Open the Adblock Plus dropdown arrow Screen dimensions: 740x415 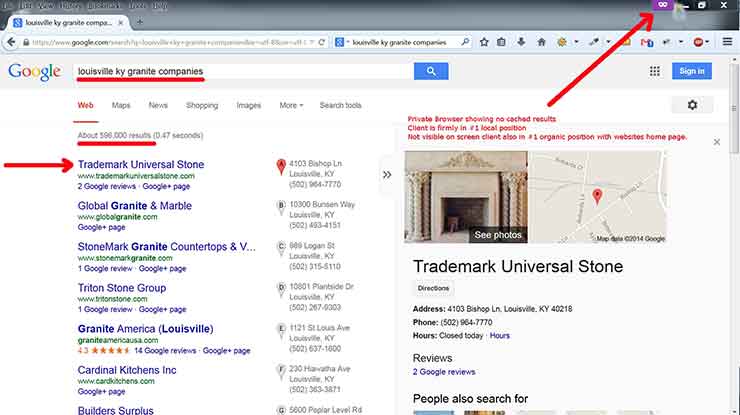tap(707, 42)
